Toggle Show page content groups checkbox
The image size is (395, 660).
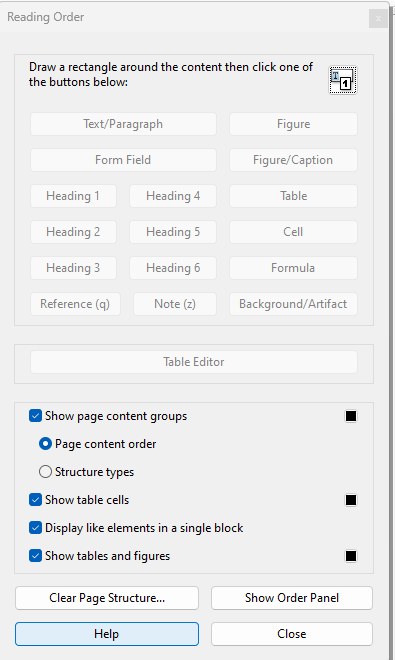tap(35, 416)
